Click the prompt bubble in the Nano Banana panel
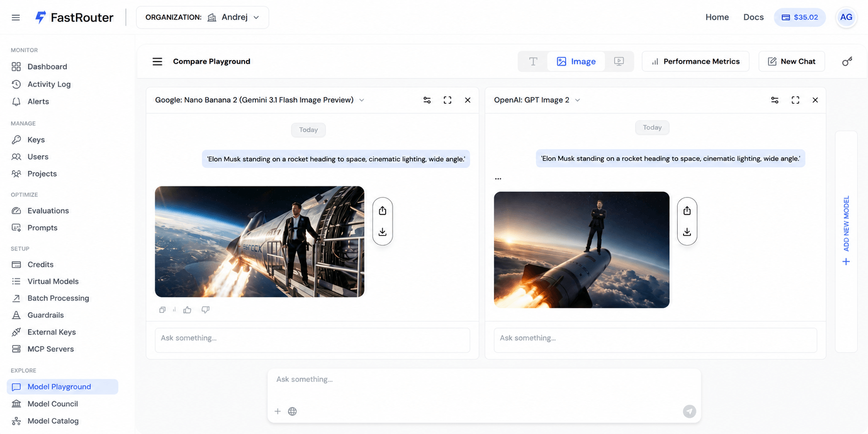The image size is (868, 434). 336,159
